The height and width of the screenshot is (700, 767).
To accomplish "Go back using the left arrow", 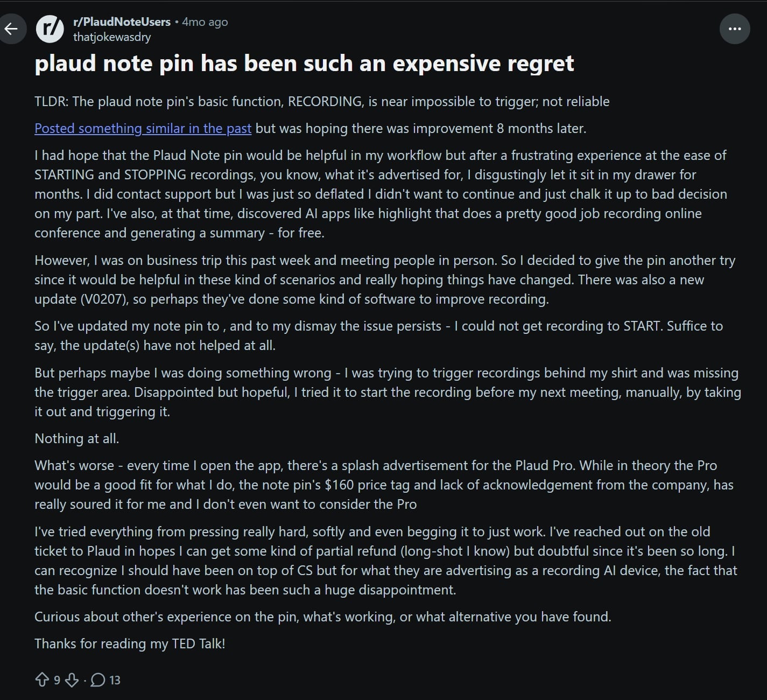I will tap(11, 29).
